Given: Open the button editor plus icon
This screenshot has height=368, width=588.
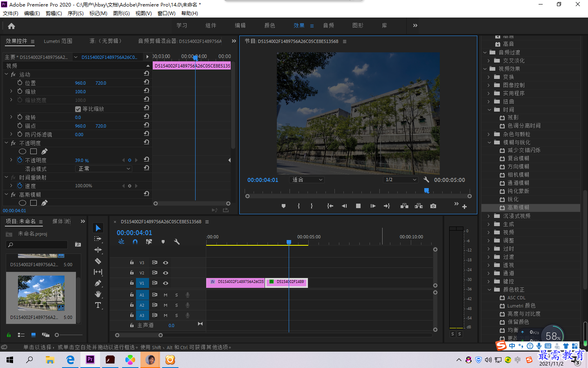Looking at the screenshot, I should (x=464, y=207).
